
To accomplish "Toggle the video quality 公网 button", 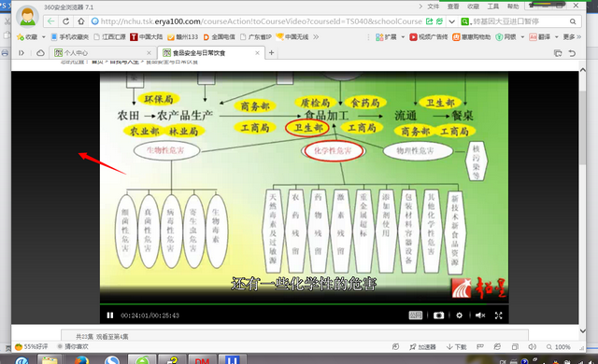I will 415,315.
